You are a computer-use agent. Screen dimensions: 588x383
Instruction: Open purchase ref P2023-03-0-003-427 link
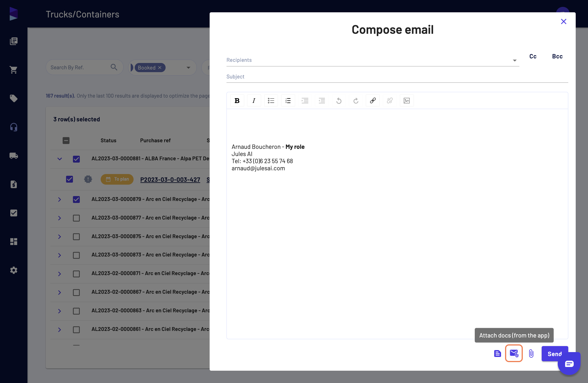[170, 180]
